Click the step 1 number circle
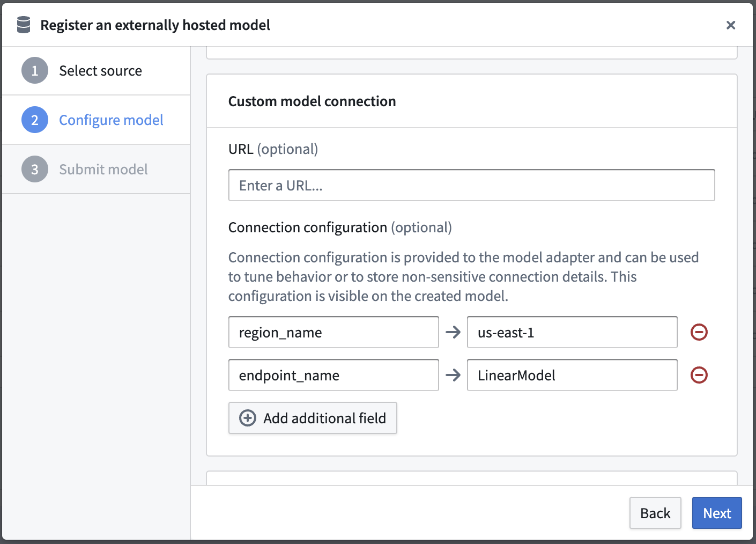 point(35,71)
